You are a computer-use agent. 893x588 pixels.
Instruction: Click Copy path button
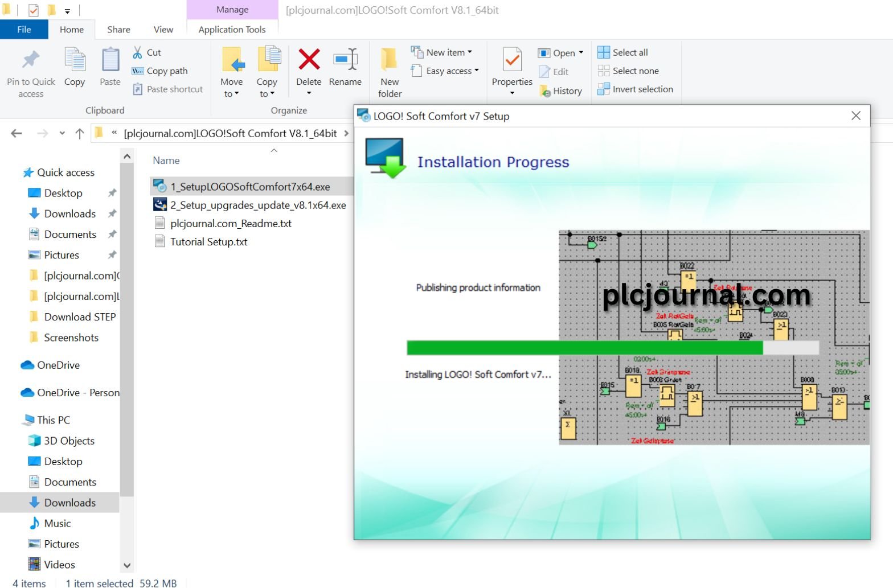pyautogui.click(x=160, y=71)
